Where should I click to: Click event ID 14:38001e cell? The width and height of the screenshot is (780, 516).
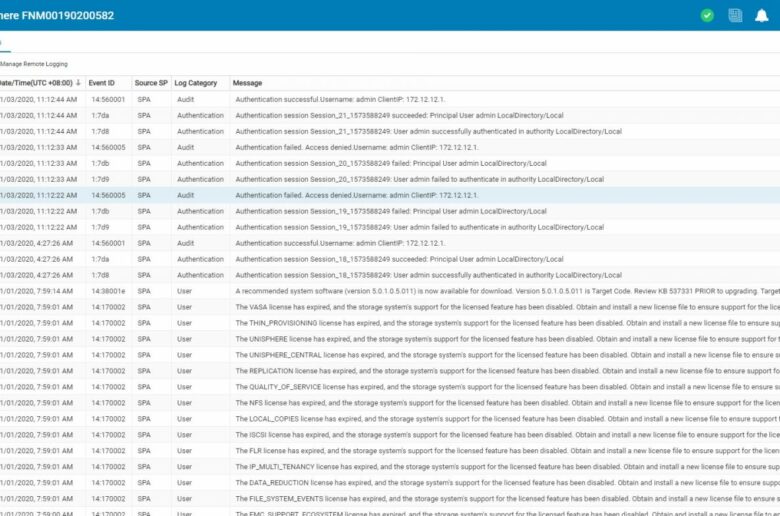click(x=108, y=291)
